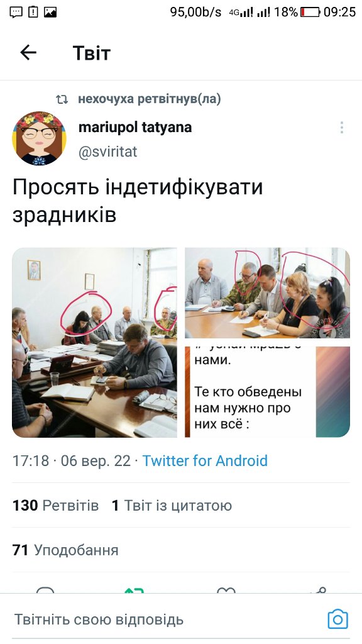Open the Twitter for Android link
This screenshot has width=362, height=644.
click(205, 461)
